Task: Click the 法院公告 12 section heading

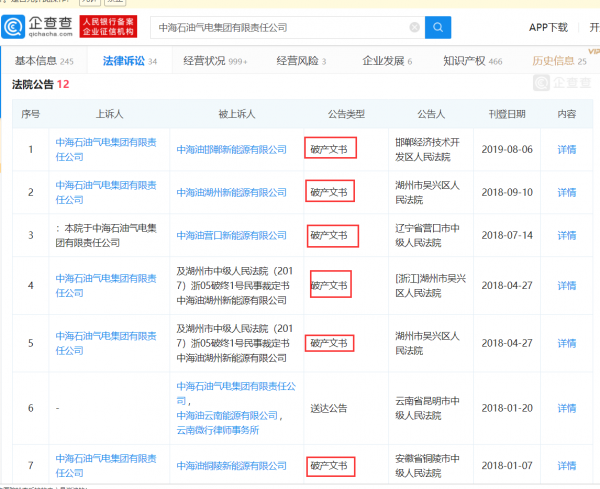Action: coord(41,84)
